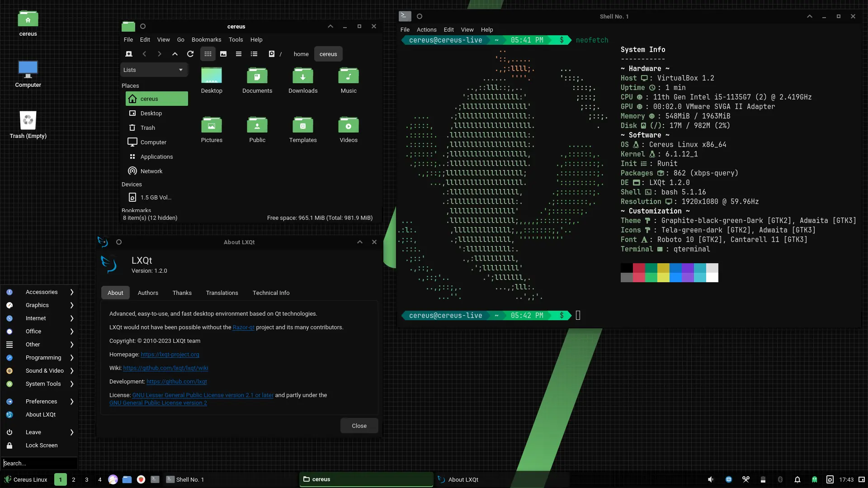Select the icon view mode in file manager

tap(208, 54)
